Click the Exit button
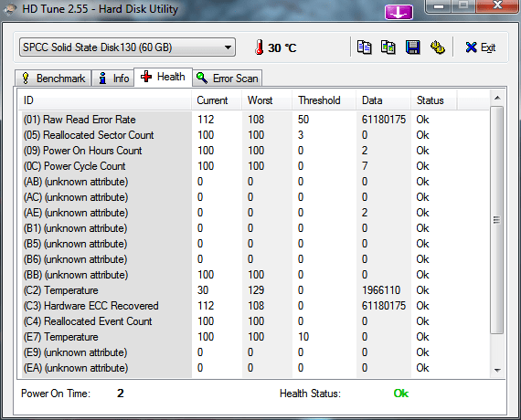 click(481, 47)
